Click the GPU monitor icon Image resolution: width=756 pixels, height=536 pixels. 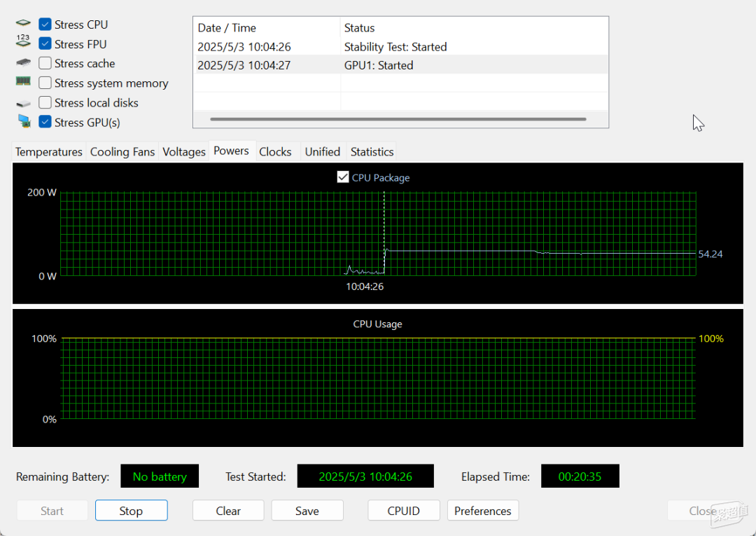coord(24,121)
